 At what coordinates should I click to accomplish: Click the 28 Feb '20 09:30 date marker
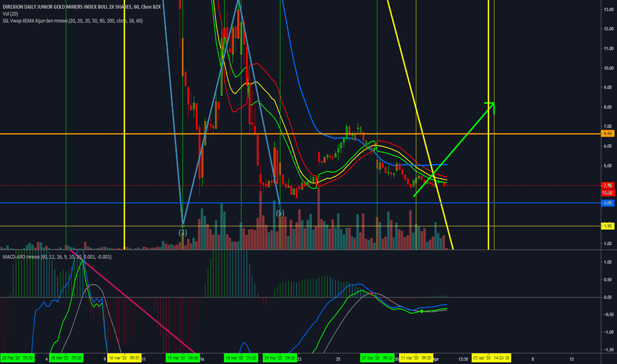pyautogui.click(x=17, y=358)
